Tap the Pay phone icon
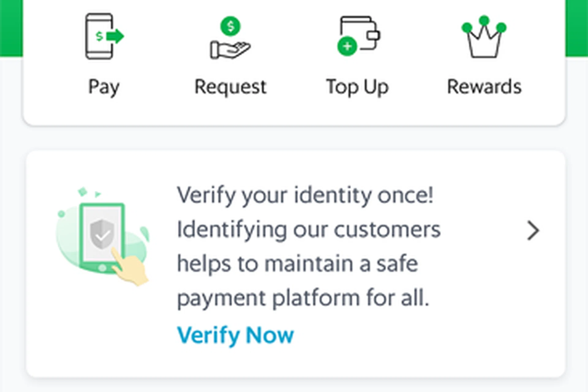 [100, 36]
